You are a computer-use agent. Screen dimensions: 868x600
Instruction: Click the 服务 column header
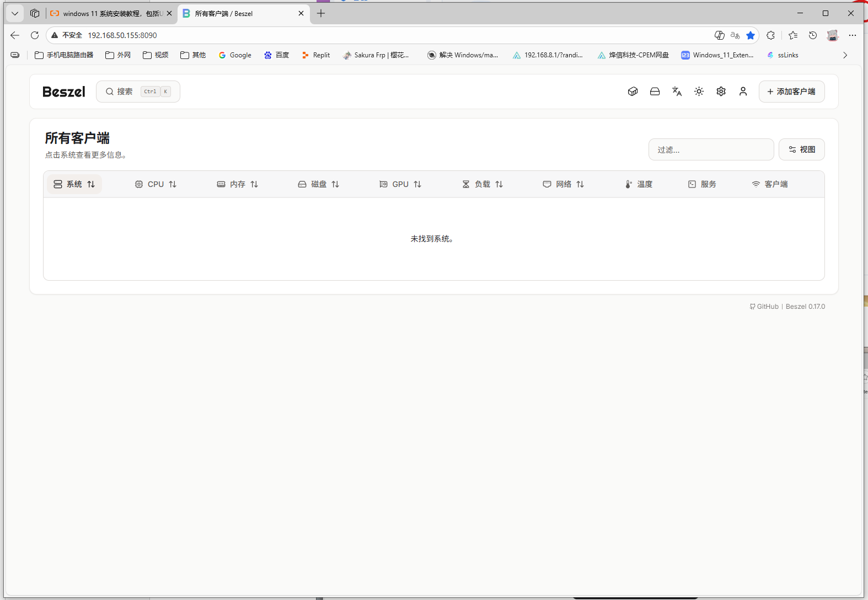703,184
